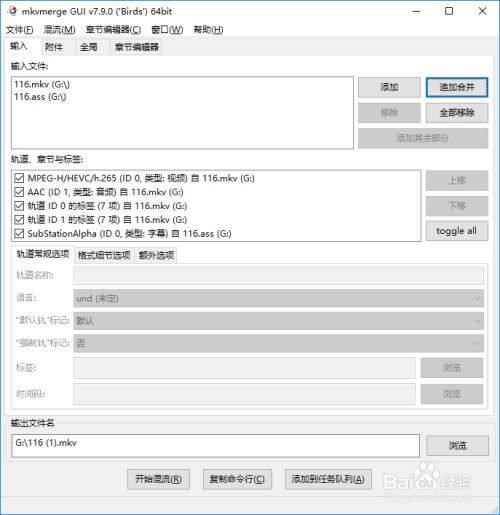Click the 时间码 input field
Image resolution: width=500 pixels, height=515 pixels.
point(244,394)
